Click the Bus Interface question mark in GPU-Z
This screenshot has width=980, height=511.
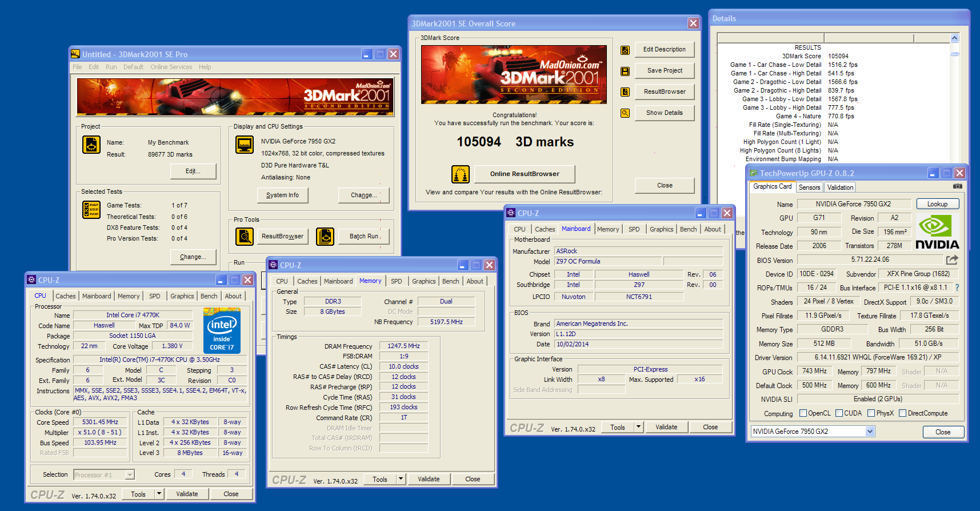pos(957,288)
